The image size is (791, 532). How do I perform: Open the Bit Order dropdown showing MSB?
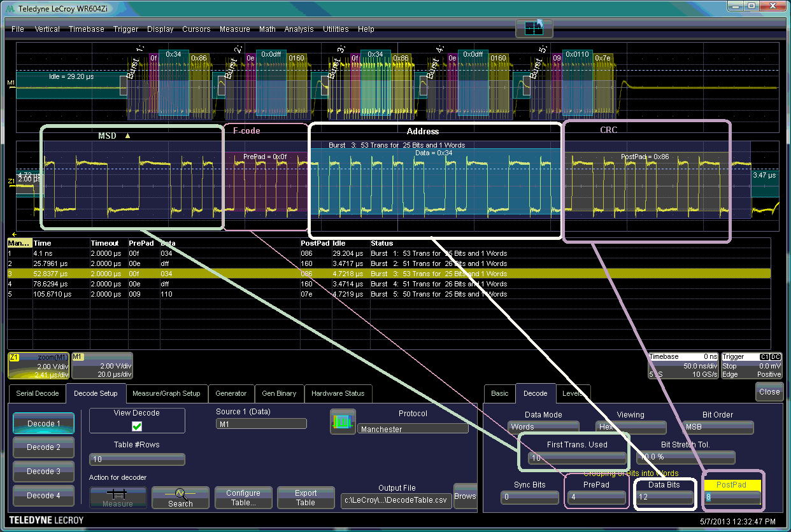(718, 427)
